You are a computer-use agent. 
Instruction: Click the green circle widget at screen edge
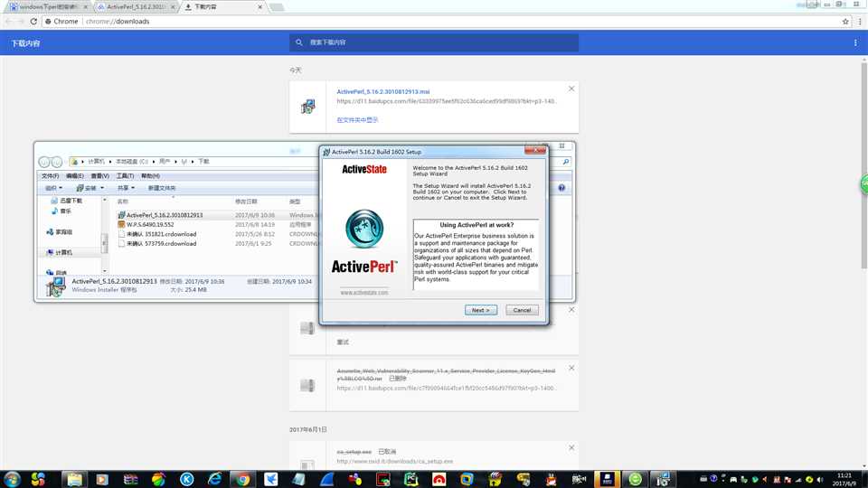click(864, 184)
